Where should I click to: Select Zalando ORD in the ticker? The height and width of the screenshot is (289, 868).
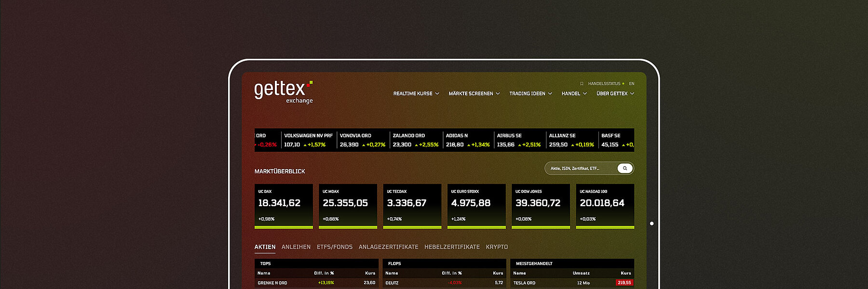click(416, 140)
